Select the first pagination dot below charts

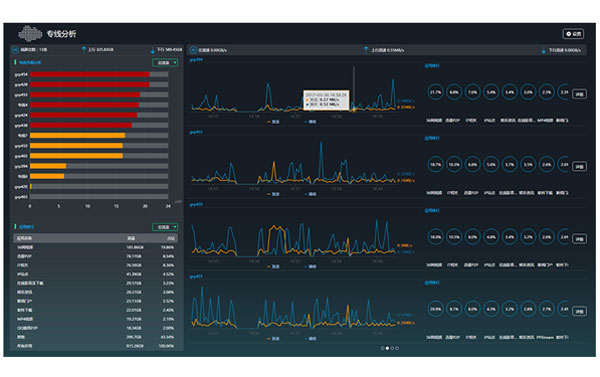382,348
